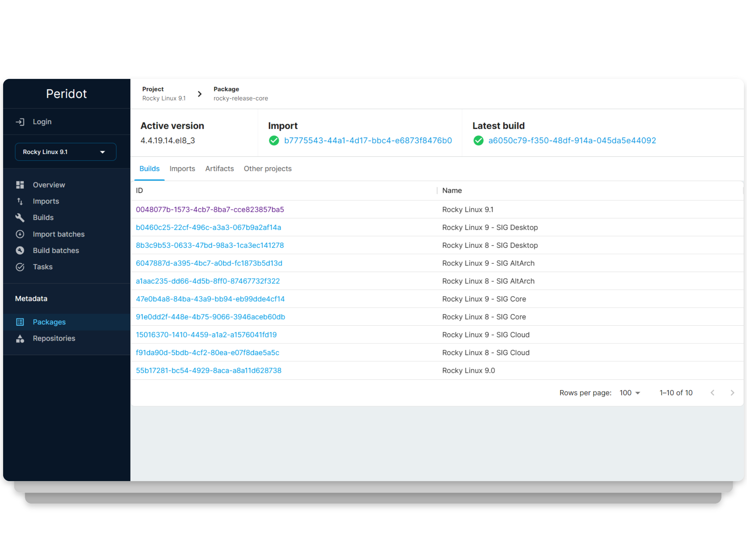Image resolution: width=747 pixels, height=560 pixels.
Task: Open Overview via its grid icon
Action: pyautogui.click(x=20, y=185)
